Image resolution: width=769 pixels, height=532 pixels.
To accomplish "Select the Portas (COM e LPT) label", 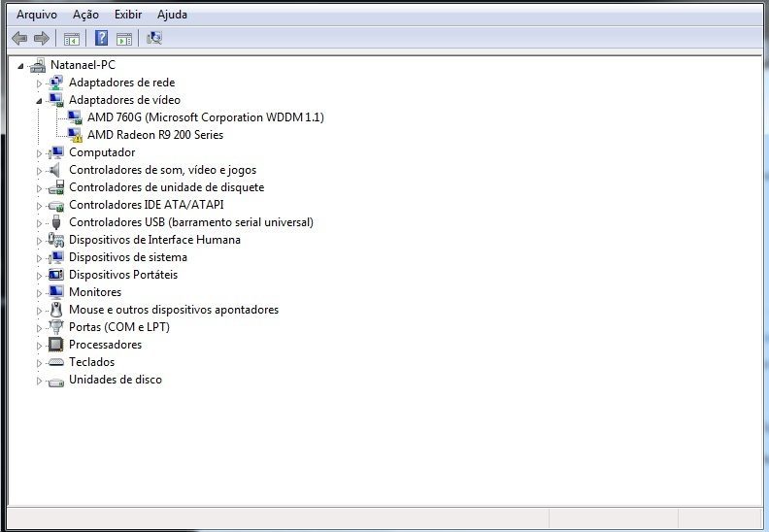I will (119, 327).
